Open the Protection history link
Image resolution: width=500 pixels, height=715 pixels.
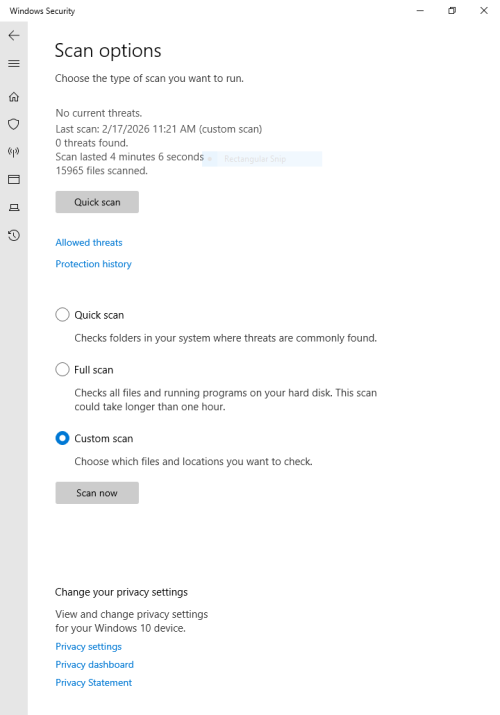(93, 264)
